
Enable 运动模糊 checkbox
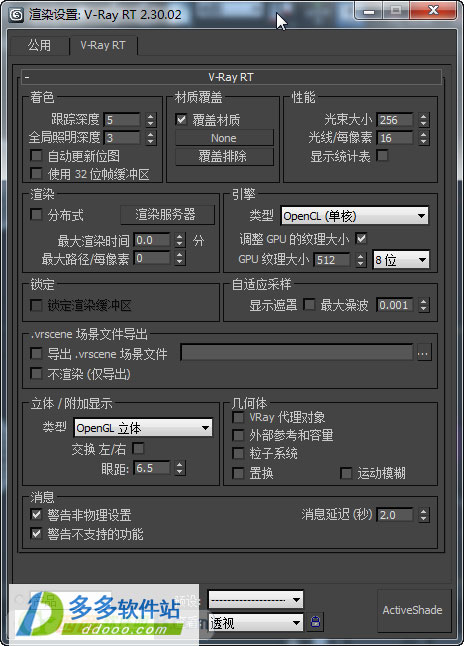346,473
